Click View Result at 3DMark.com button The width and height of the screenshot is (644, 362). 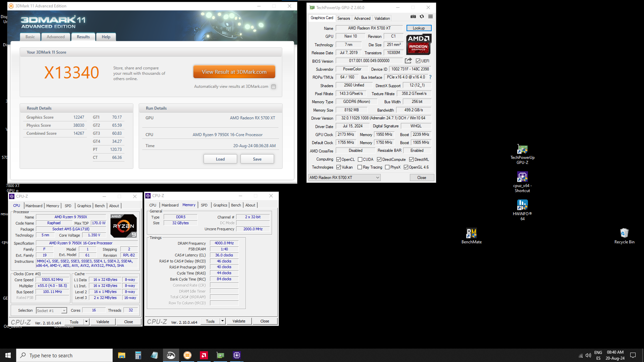tap(234, 72)
